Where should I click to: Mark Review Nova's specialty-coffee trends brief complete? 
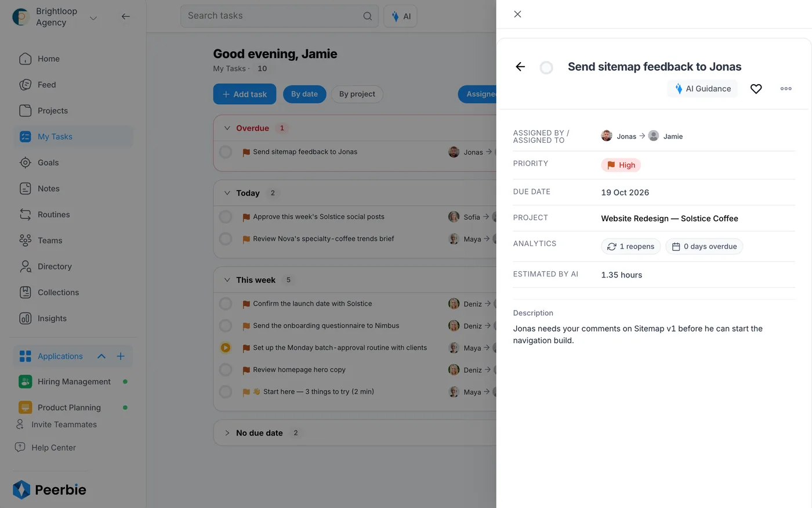[x=226, y=239]
